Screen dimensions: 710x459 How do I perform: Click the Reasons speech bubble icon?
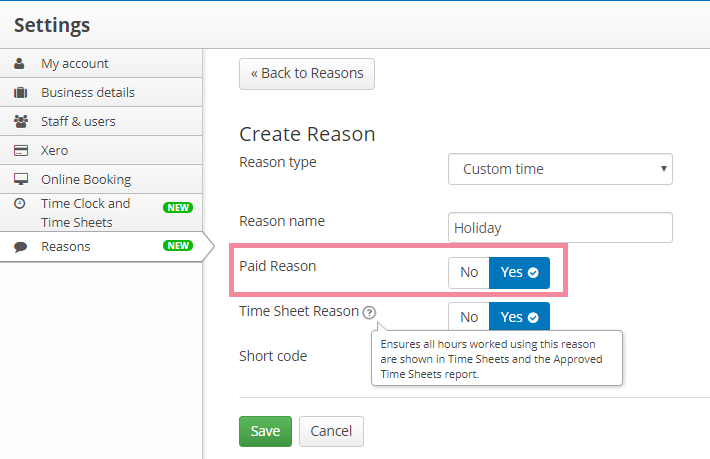(x=20, y=247)
